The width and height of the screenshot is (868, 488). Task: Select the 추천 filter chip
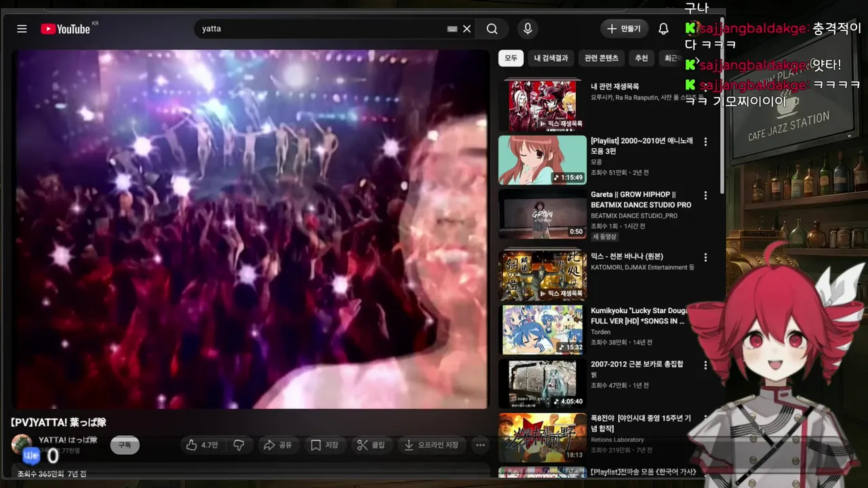pyautogui.click(x=641, y=58)
